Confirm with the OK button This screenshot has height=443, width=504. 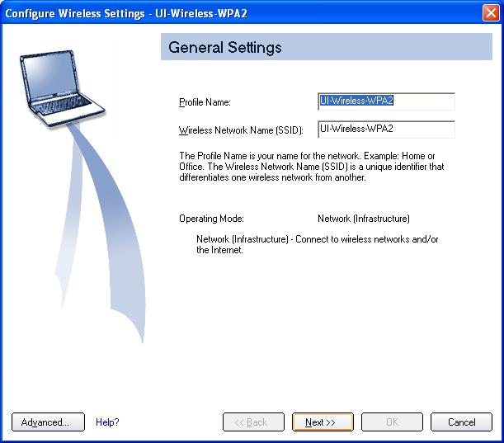point(392,422)
